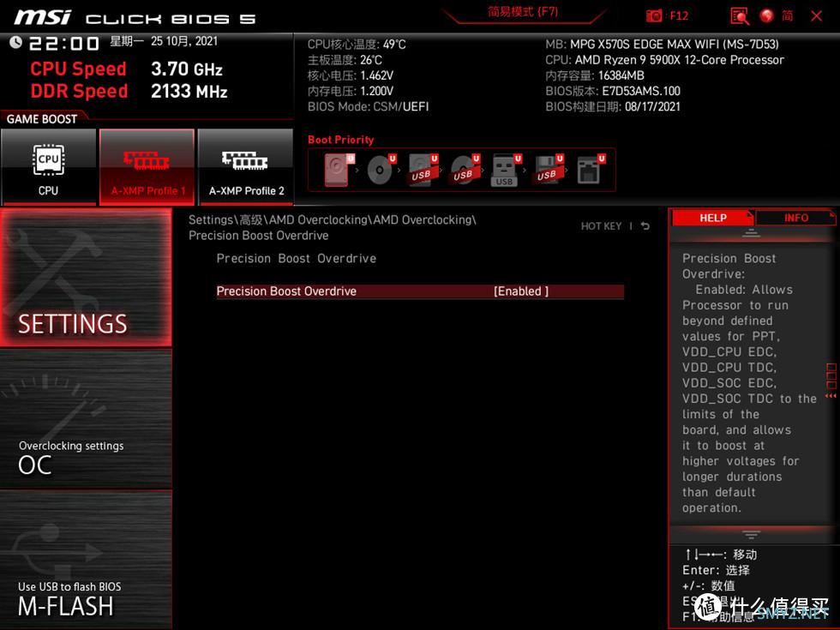The image size is (840, 630).
Task: Click the Settings\高级\AMD Overclocking breadcrumb path
Action: point(333,228)
